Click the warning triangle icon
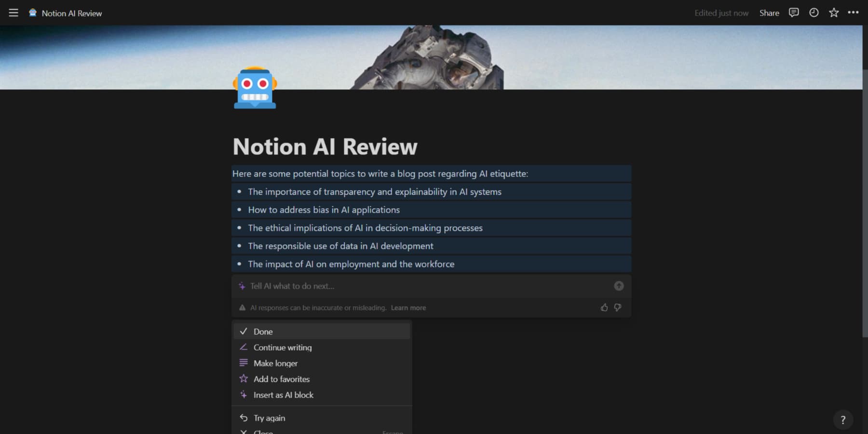This screenshot has height=434, width=868. tap(242, 307)
